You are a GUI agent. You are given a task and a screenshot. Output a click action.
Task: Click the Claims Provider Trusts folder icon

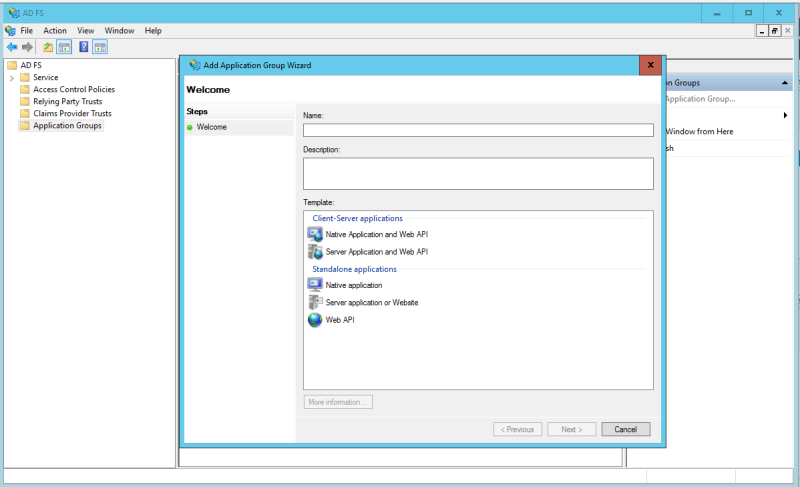coord(24,113)
